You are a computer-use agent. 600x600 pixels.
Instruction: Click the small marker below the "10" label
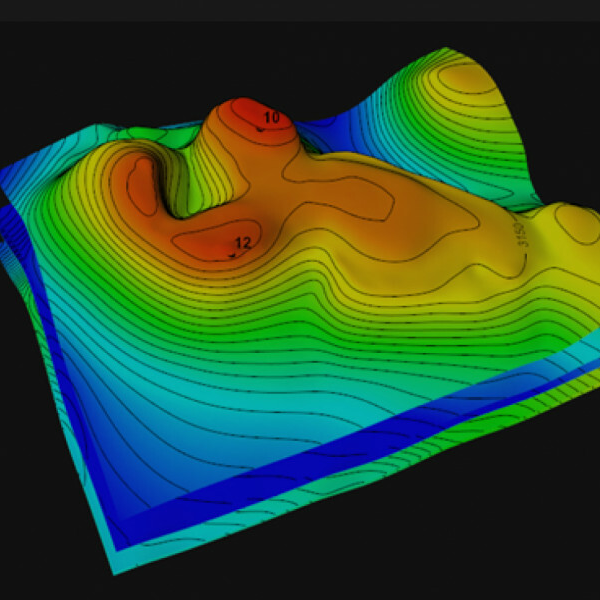260,130
